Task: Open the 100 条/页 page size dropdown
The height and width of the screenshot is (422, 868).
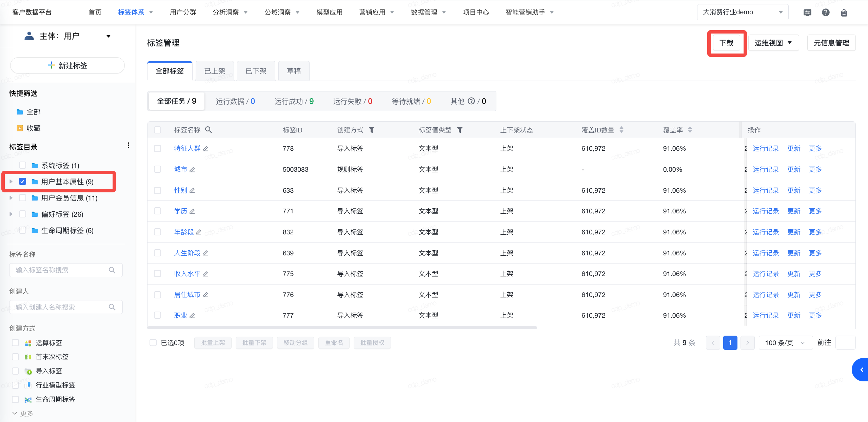Action: point(785,343)
